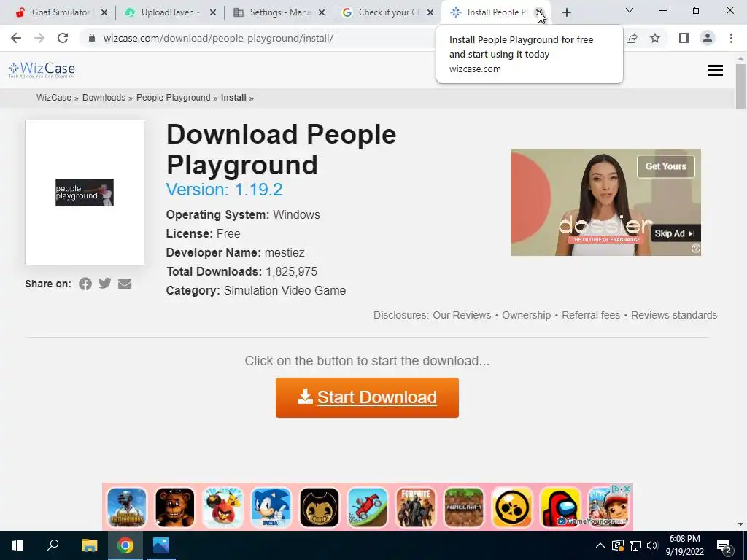Screen dimensions: 747x560
Task: Bookmark this page with the star icon
Action: (x=655, y=38)
